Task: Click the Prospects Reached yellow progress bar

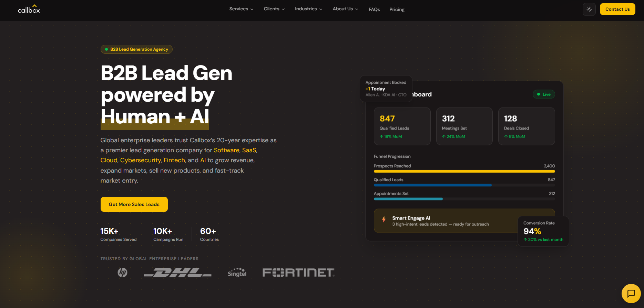Action: 464,171
